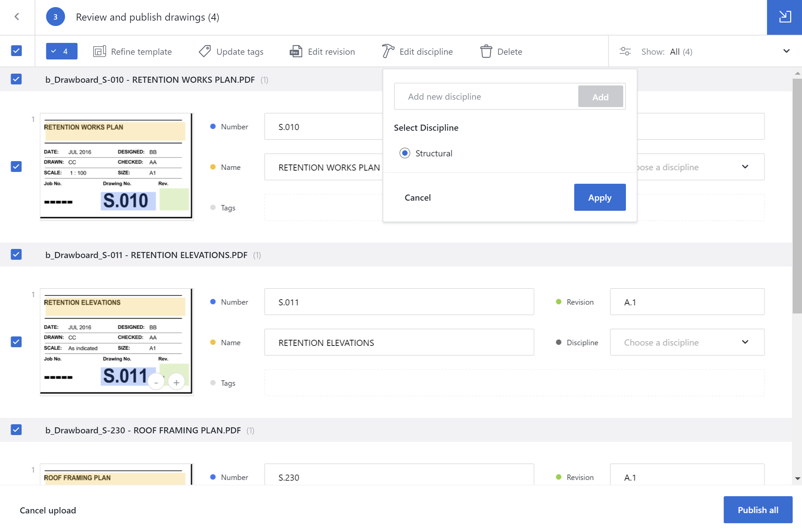
Task: Open discipline dropdown for RETENTION ELEVATIONS
Action: 687,343
